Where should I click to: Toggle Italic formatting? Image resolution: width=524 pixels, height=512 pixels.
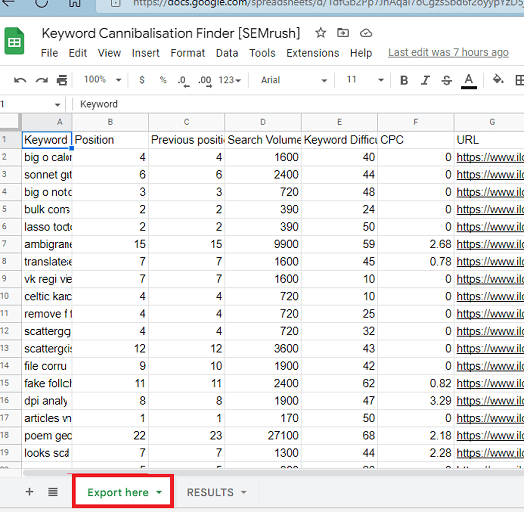tap(425, 80)
